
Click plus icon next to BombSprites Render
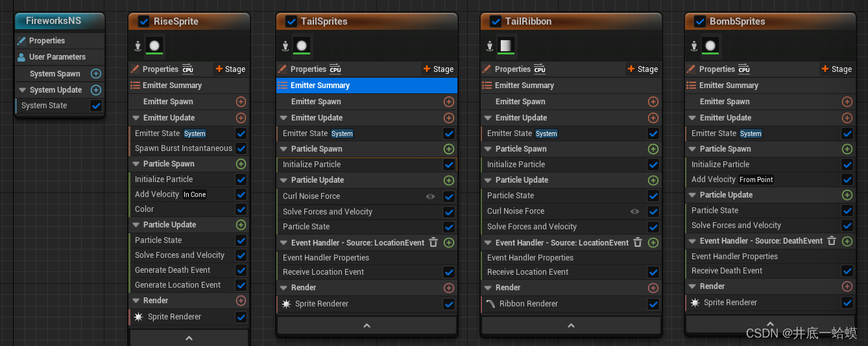point(847,286)
